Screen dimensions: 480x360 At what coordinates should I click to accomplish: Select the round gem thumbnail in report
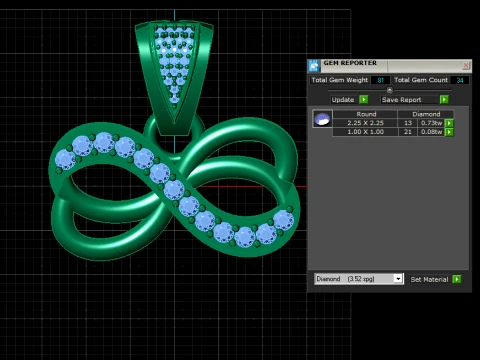click(x=322, y=119)
